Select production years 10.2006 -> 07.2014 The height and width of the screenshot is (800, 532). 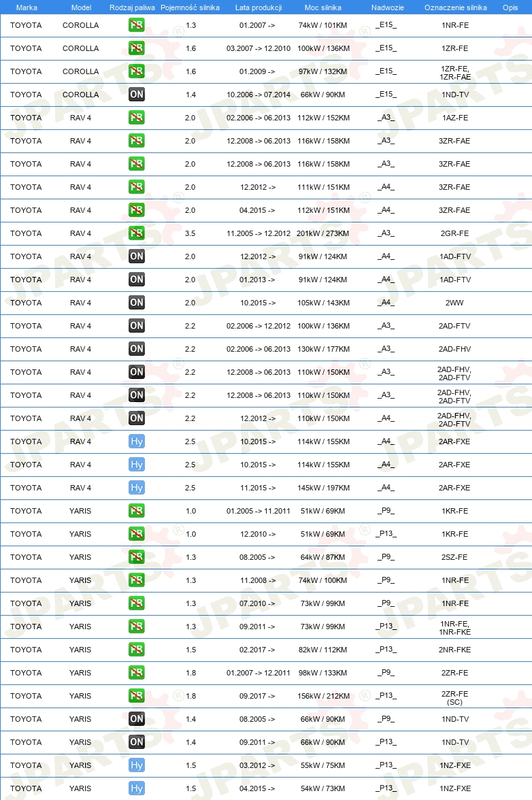(x=259, y=95)
